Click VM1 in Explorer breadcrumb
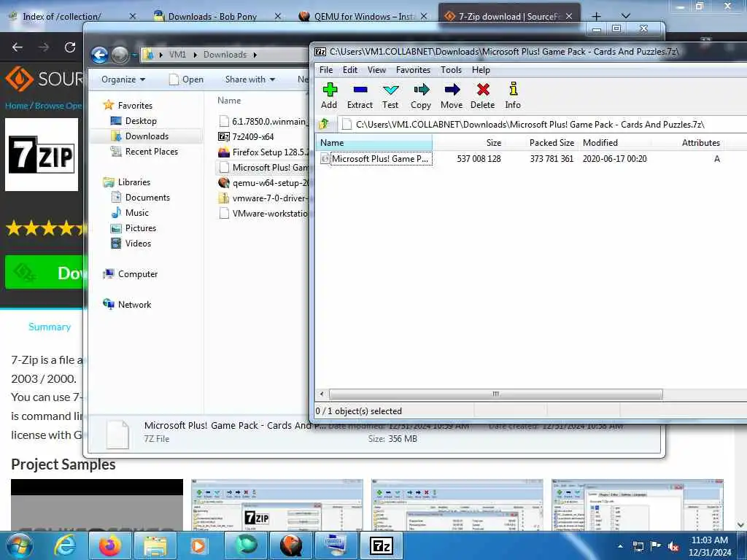Image resolution: width=747 pixels, height=560 pixels. point(177,55)
